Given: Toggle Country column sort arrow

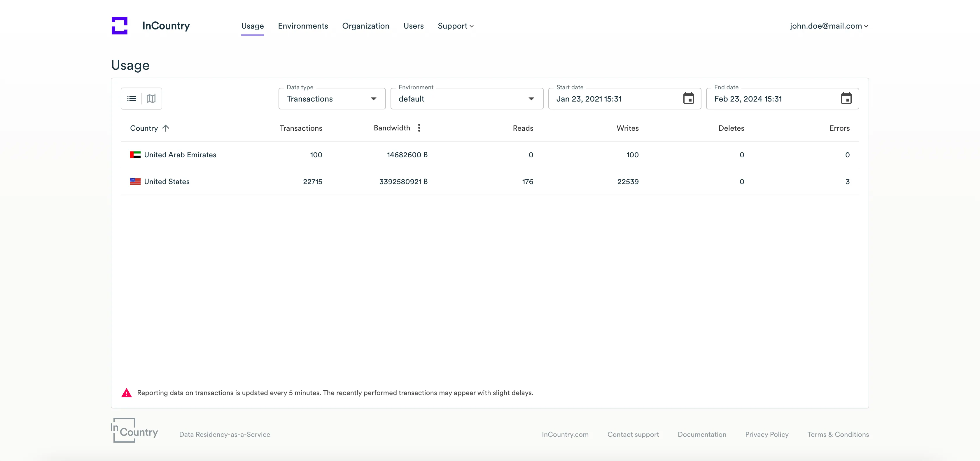Looking at the screenshot, I should (x=165, y=128).
